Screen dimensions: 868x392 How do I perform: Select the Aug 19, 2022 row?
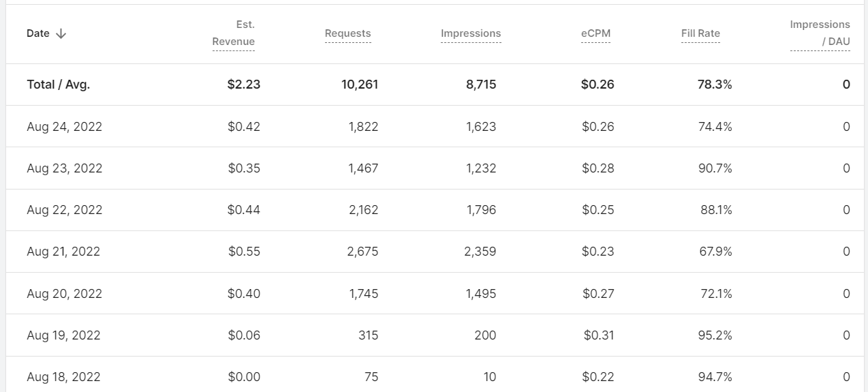(437, 335)
